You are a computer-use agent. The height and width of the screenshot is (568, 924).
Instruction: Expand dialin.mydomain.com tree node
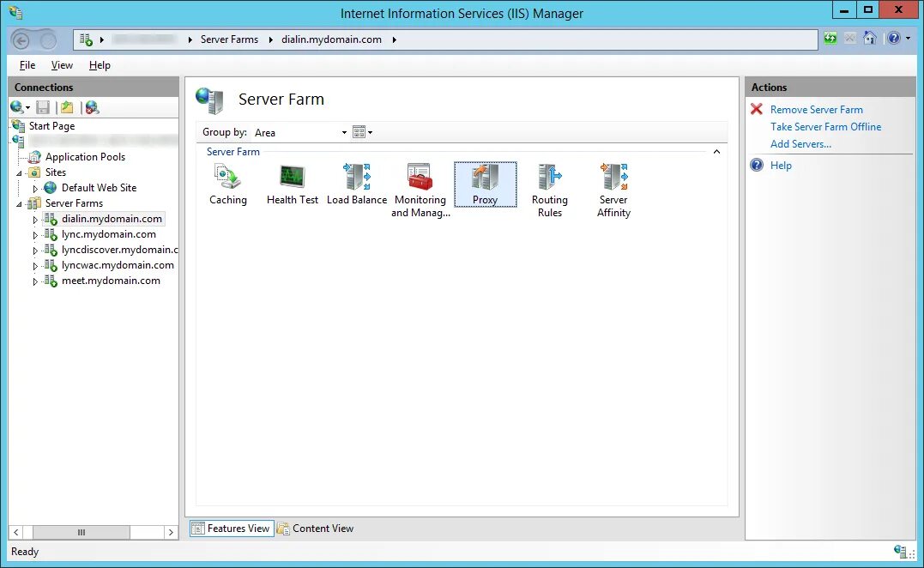[35, 219]
